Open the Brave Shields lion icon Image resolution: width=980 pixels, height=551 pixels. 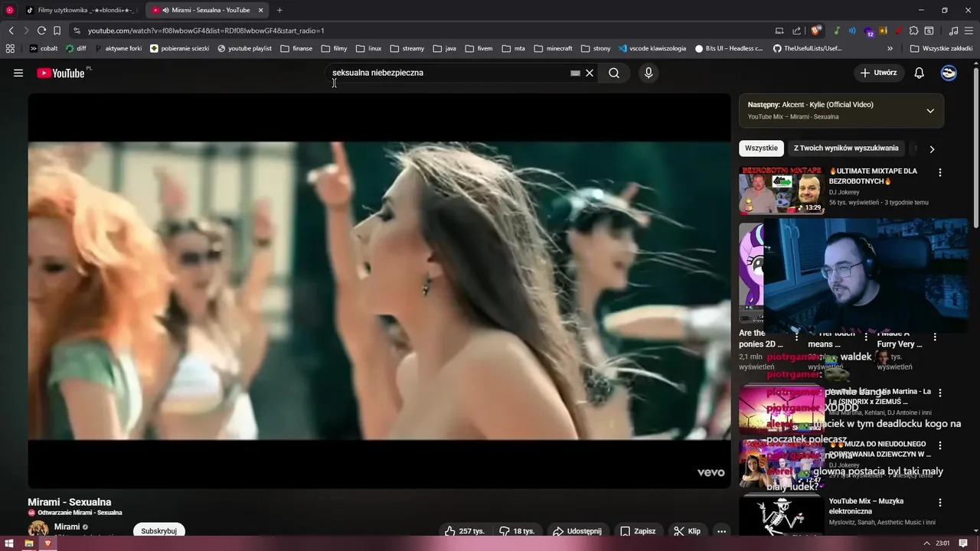coord(816,31)
